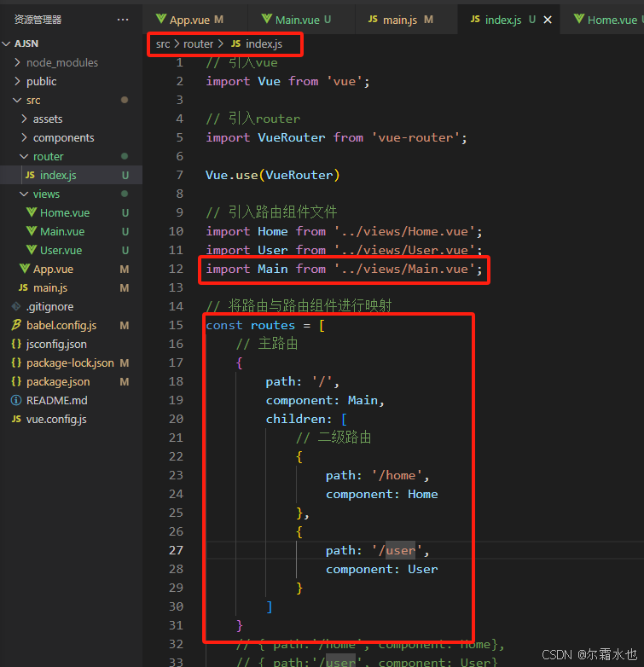Click line number 12 in the gutter

pyautogui.click(x=176, y=269)
